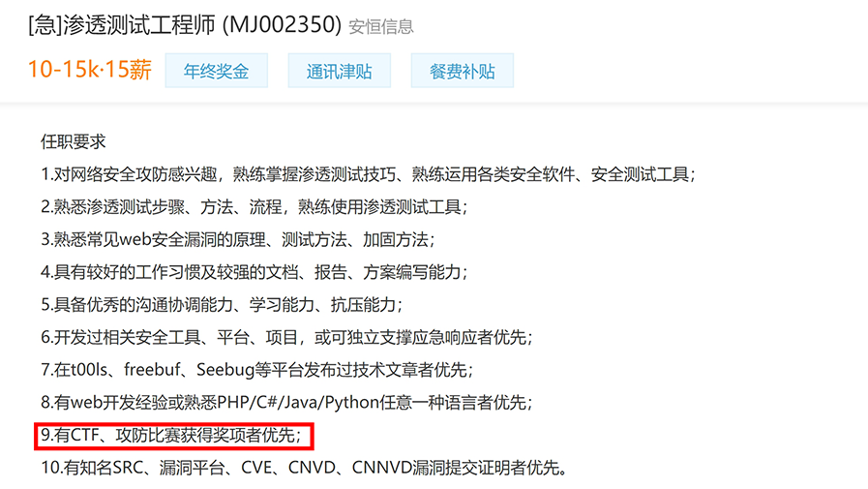Click requirement 5 about 沟通协调能力

coord(222,305)
